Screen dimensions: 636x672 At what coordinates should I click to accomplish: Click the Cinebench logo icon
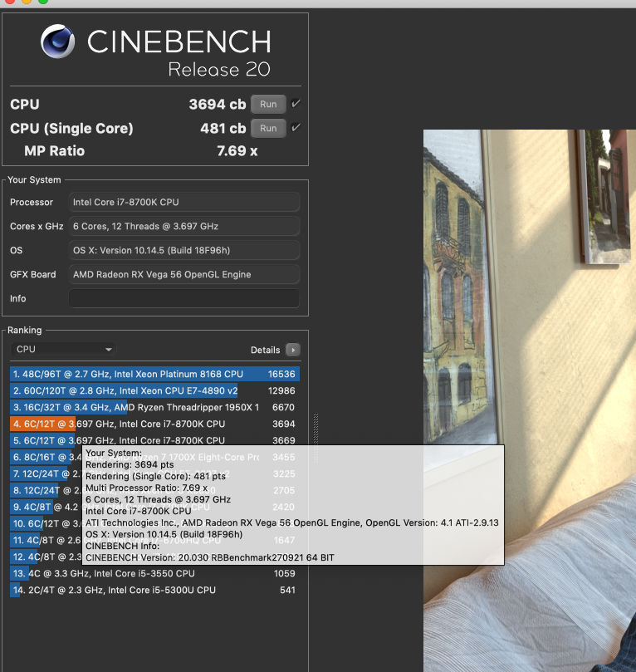58,42
